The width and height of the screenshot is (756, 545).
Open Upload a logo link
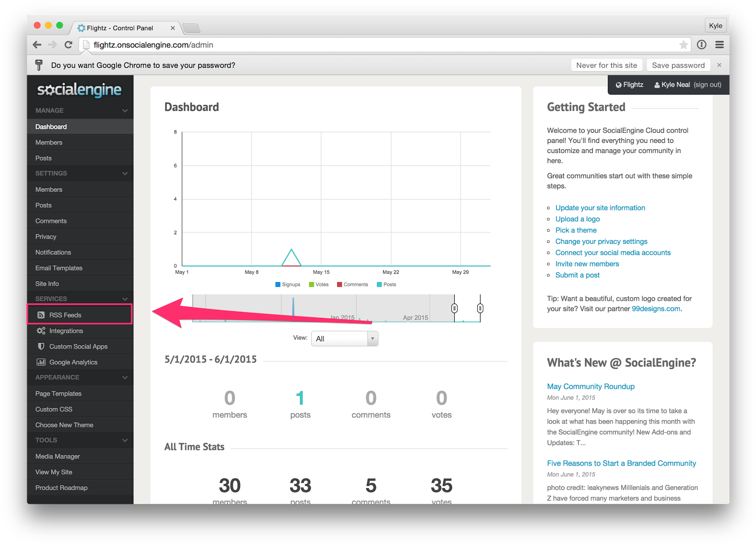tap(577, 219)
